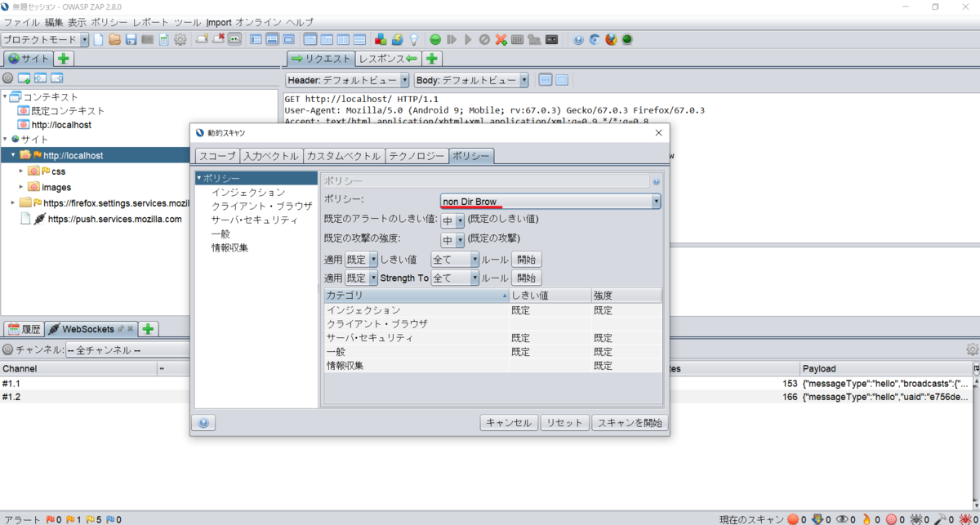980x525 pixels.
Task: Click 開始 button on the しきい値 row
Action: click(527, 259)
